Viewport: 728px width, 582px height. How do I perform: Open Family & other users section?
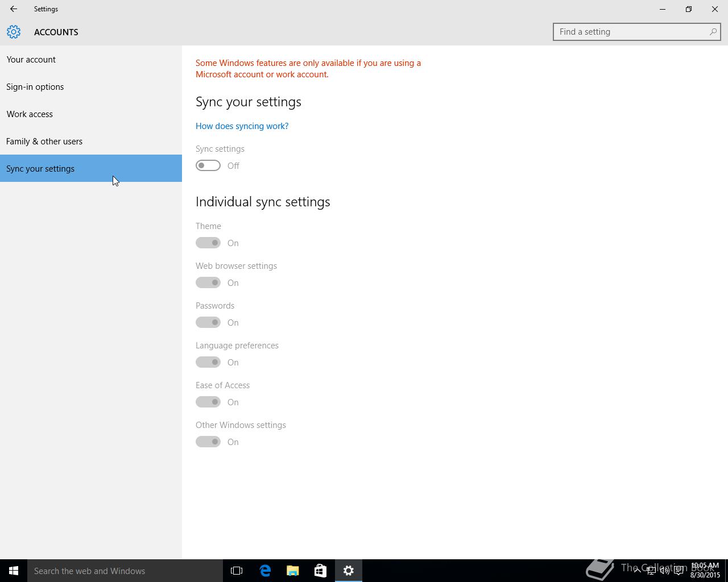[91, 141]
